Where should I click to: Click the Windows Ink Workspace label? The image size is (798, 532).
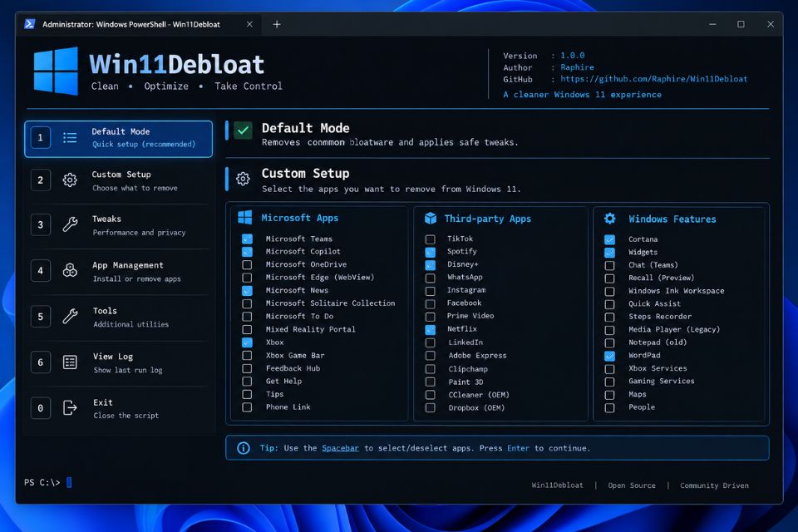point(676,291)
